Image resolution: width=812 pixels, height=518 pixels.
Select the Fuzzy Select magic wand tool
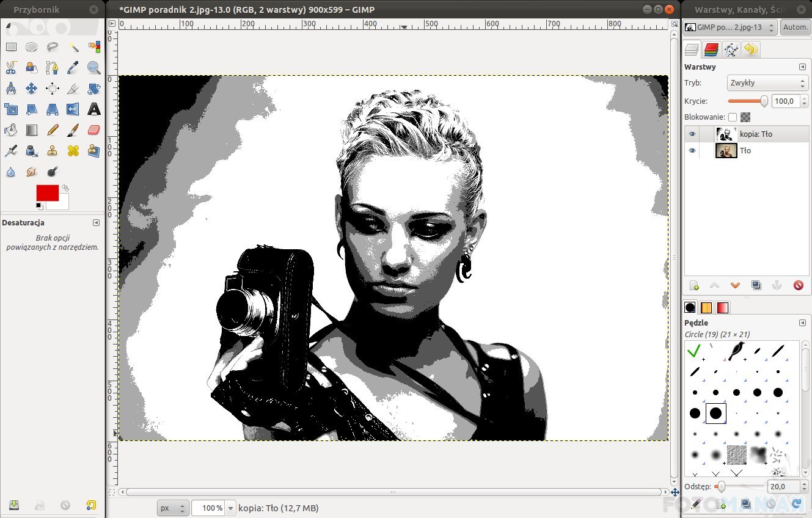(73, 47)
